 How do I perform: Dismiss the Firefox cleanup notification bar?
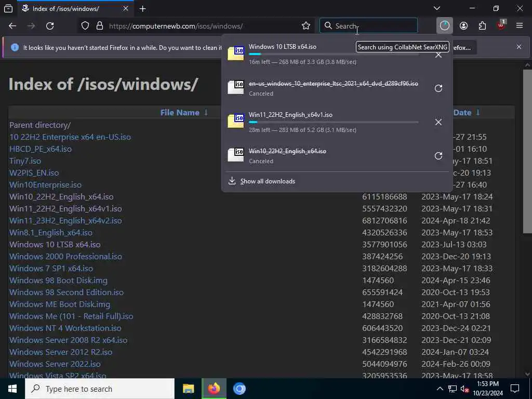[x=519, y=47]
